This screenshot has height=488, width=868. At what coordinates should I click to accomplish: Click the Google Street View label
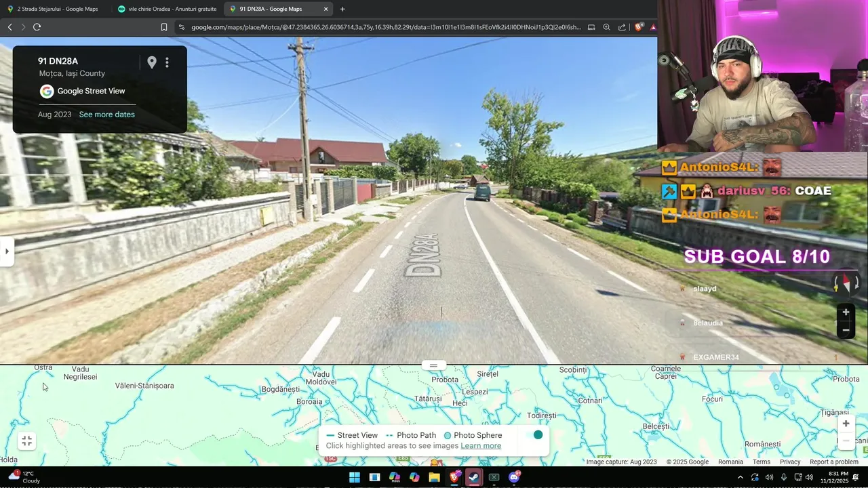click(x=91, y=91)
